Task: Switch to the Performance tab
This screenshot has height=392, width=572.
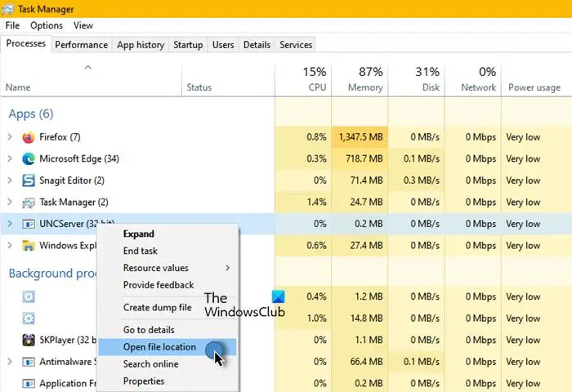Action: pos(82,45)
